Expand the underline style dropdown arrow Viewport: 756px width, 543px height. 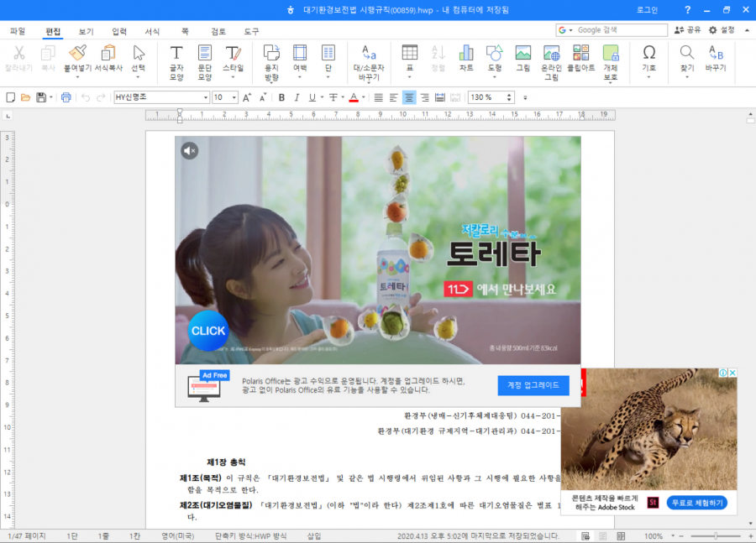(322, 97)
